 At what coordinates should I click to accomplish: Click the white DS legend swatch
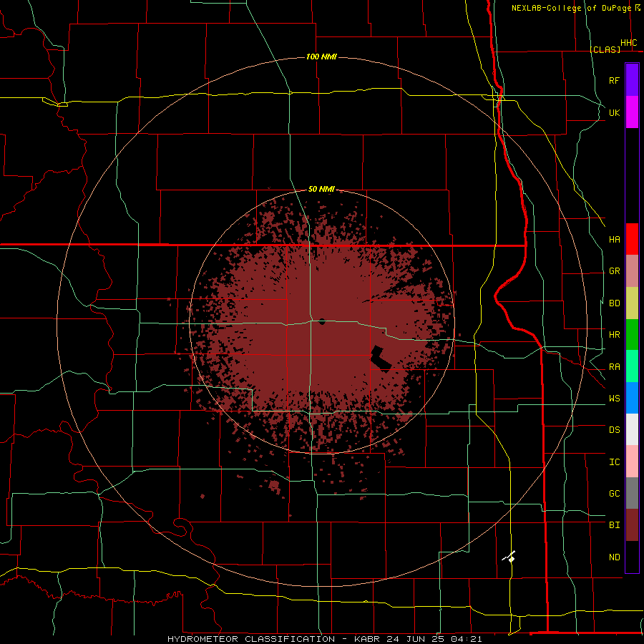point(632,429)
